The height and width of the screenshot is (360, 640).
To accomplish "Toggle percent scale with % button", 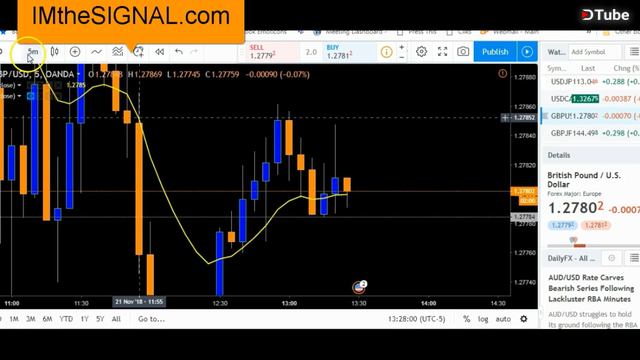I will coord(467,319).
